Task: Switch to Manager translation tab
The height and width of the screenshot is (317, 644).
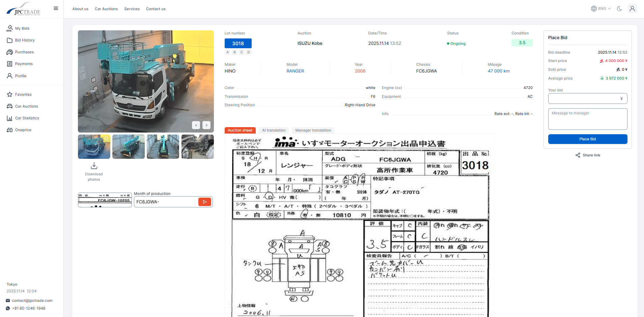Action: click(313, 131)
